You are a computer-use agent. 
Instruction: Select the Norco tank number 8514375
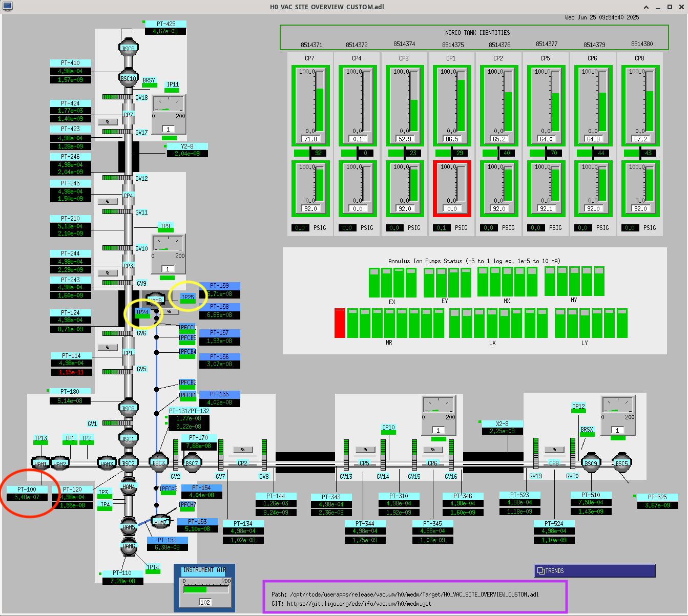click(x=453, y=45)
